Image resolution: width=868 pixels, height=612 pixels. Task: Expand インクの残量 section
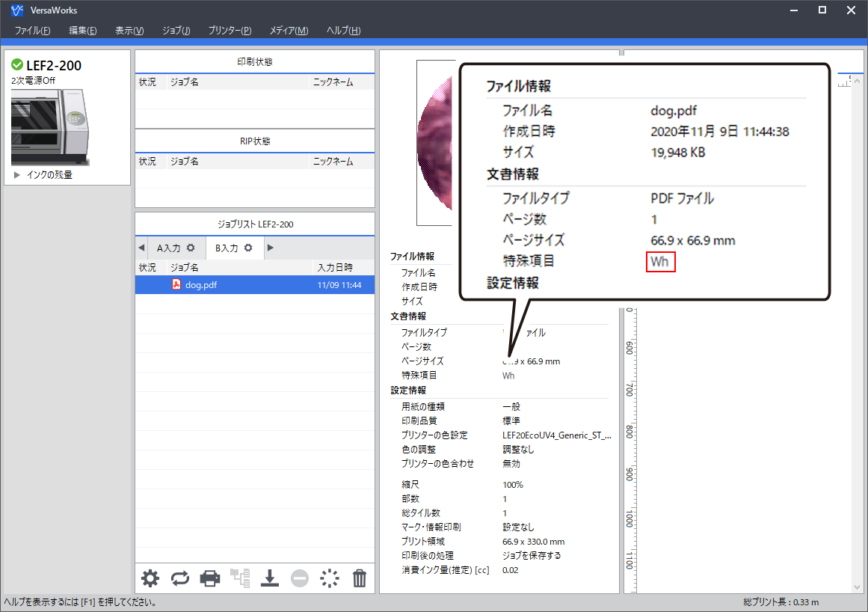point(16,175)
